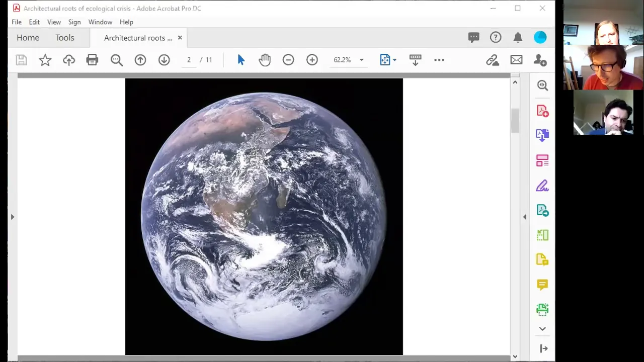Activate the Hand pan tool

click(x=265, y=60)
